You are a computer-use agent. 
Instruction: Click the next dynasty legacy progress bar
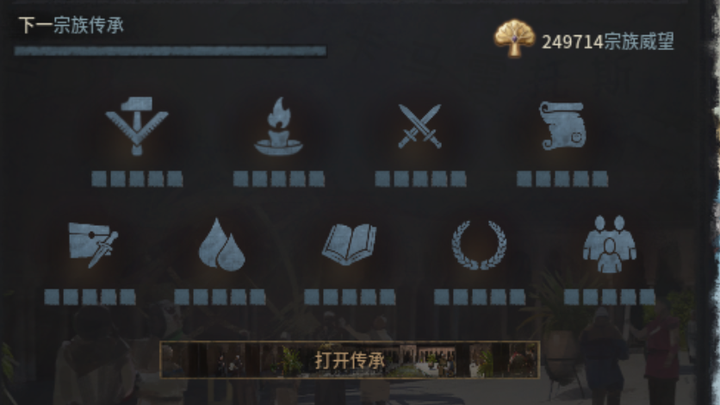pos(170,51)
